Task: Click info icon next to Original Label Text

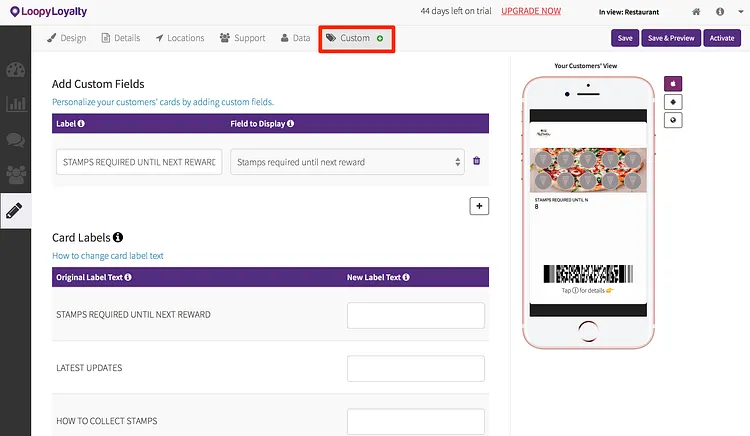Action: tap(128, 277)
